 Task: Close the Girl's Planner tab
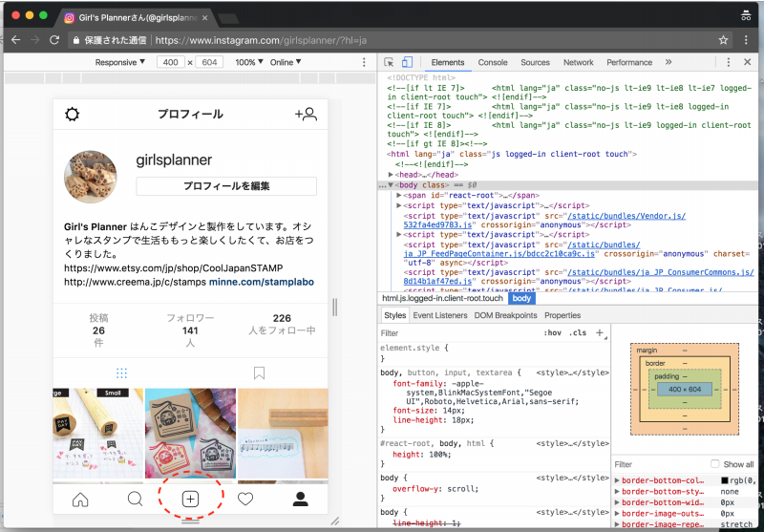tap(204, 18)
